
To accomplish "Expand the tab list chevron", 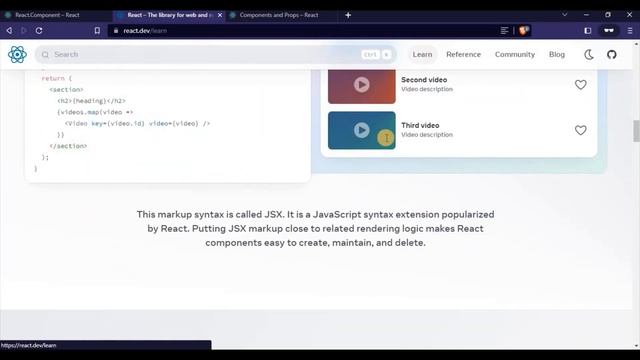I will [x=564, y=15].
